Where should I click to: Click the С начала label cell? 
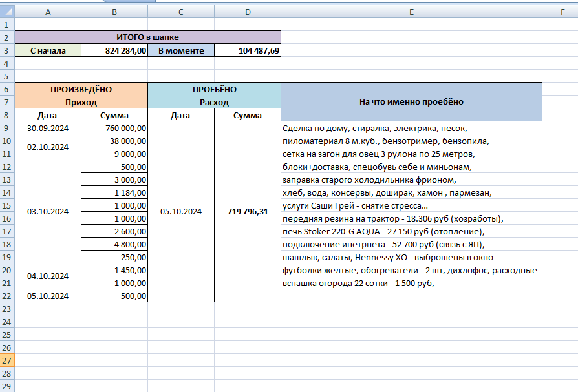(x=48, y=50)
